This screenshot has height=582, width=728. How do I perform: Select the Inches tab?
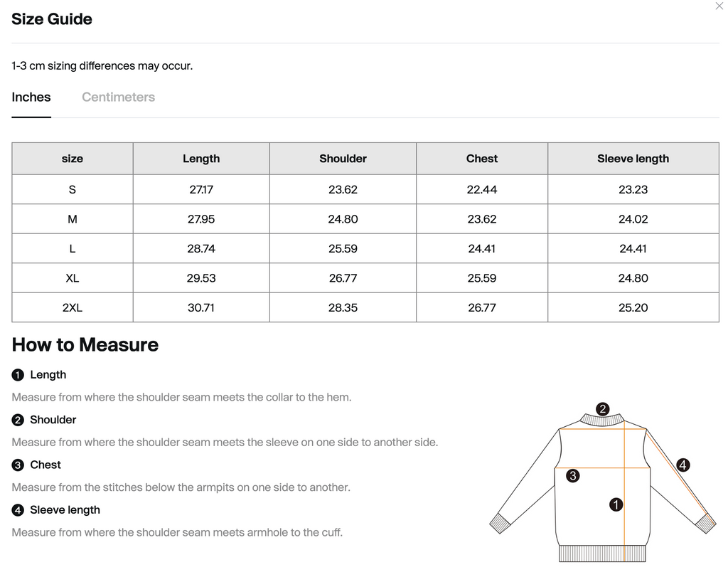[31, 97]
